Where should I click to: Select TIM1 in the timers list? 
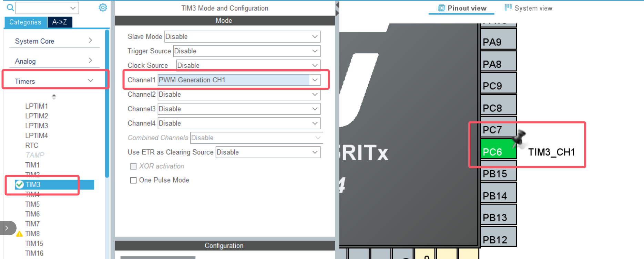point(32,165)
